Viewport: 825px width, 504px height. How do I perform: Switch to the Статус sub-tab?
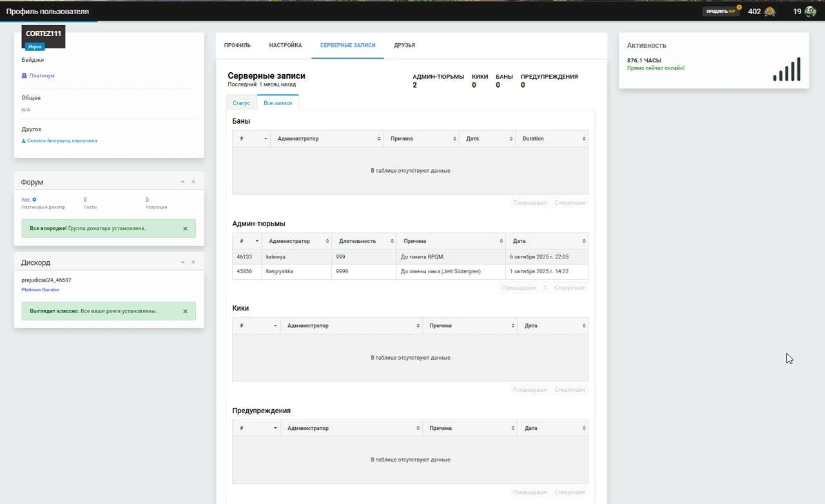(241, 103)
